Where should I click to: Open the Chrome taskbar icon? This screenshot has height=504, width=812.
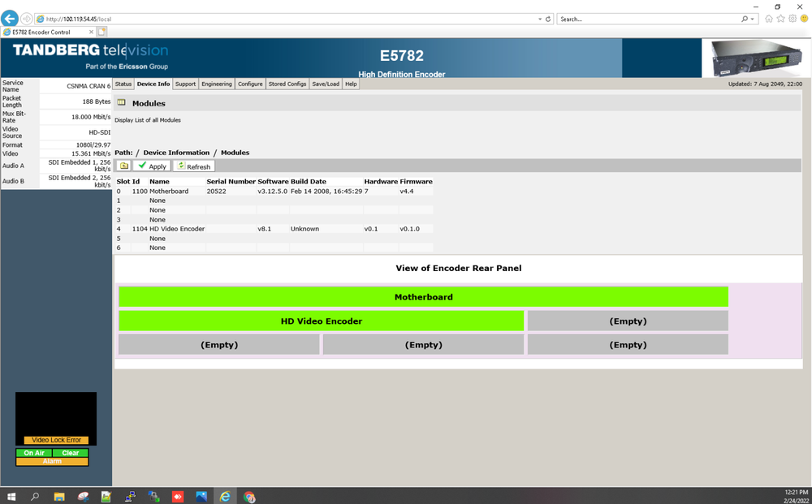coord(249,497)
